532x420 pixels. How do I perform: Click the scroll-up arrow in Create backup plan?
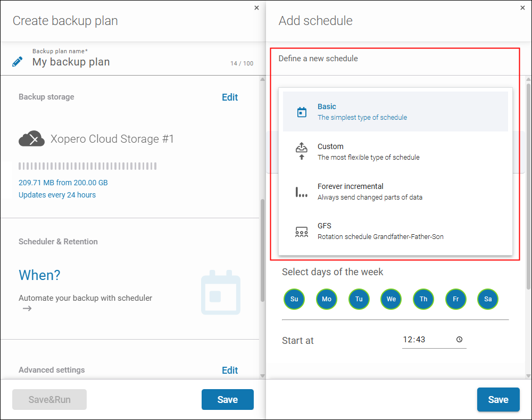click(x=262, y=79)
